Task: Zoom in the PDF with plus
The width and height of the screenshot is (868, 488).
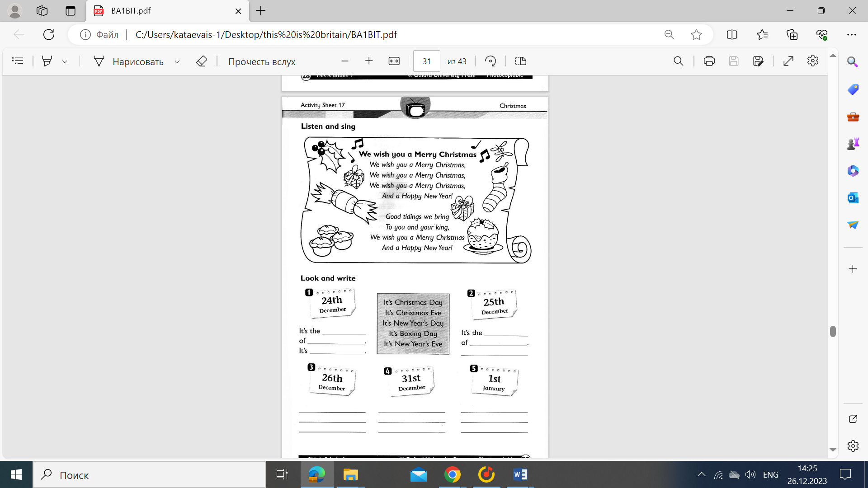Action: pos(369,61)
